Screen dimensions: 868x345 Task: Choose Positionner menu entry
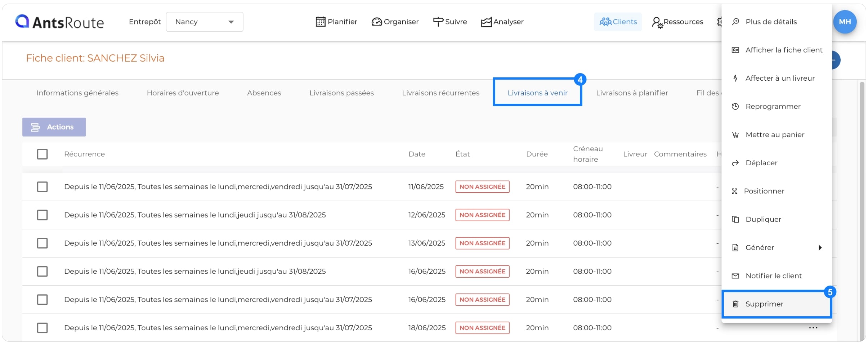click(777, 191)
